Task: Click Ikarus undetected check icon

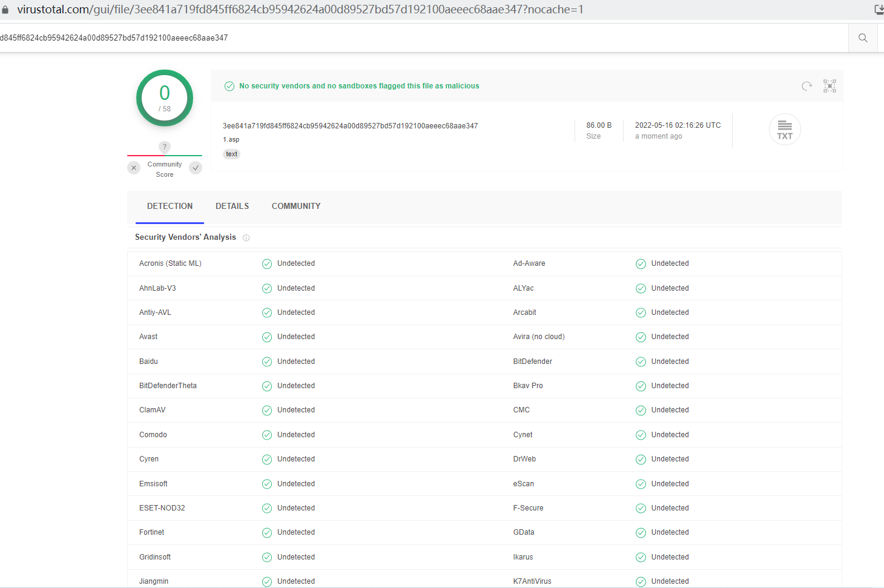Action: pos(641,557)
